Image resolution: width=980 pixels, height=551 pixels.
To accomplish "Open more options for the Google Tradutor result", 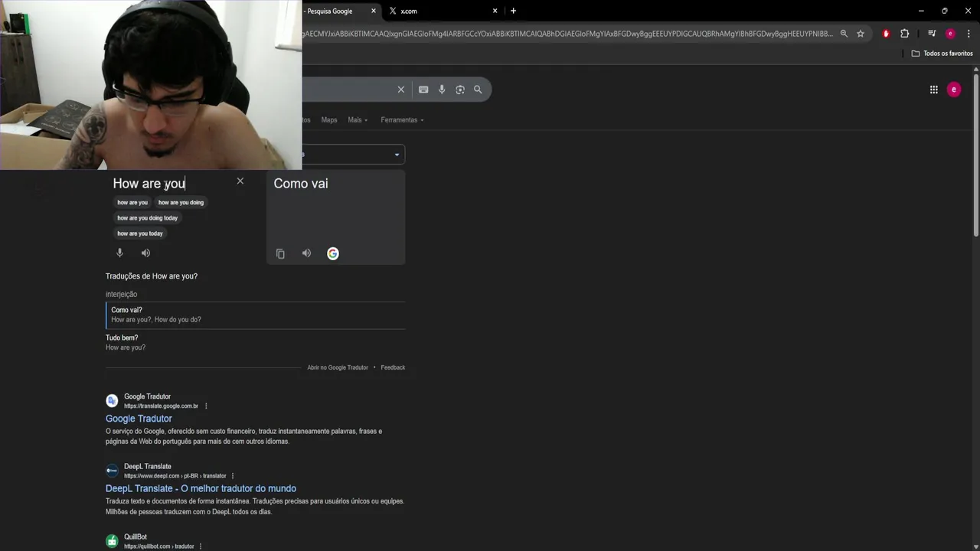I will [206, 406].
